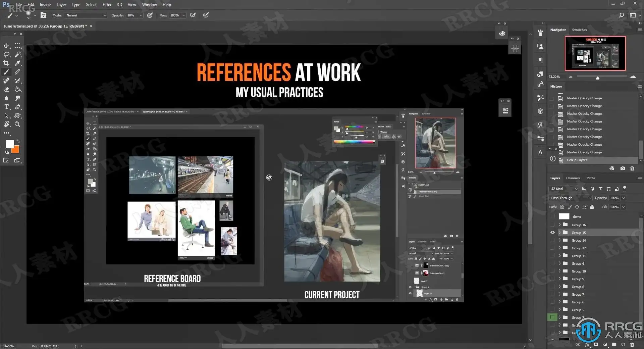Open the layer blend mode Pass Through dropdown
The height and width of the screenshot is (349, 644).
point(571,198)
